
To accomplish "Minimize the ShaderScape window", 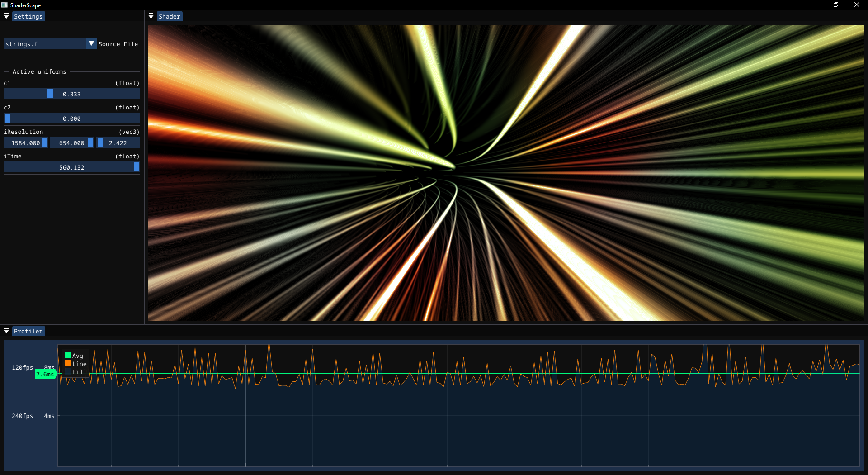I will tap(816, 5).
